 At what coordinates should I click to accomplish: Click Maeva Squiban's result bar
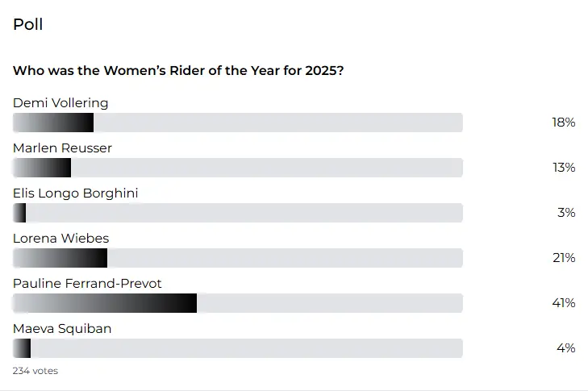(238, 348)
